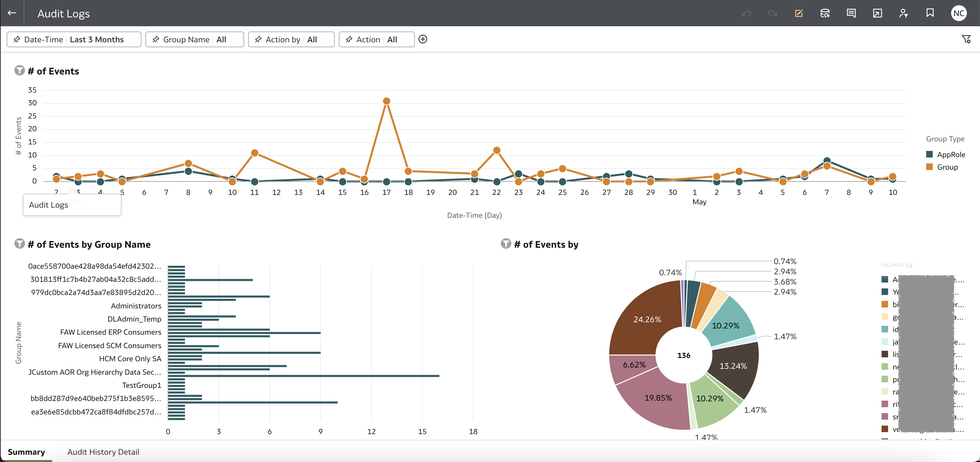Open the edit mode pencil icon
The width and height of the screenshot is (980, 462).
tap(799, 13)
